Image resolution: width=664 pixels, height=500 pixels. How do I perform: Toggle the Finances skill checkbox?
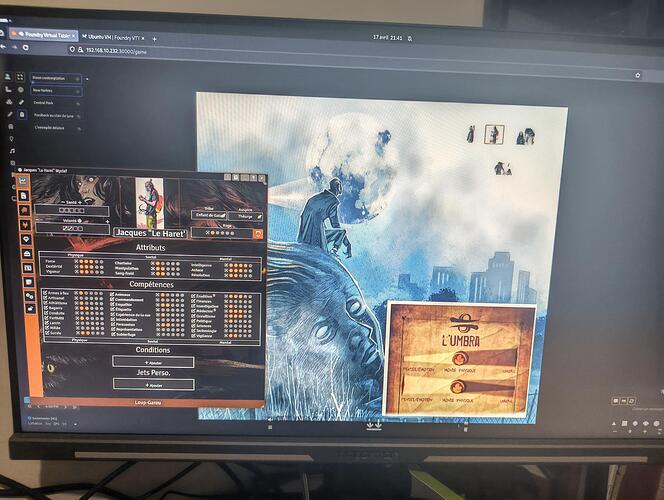point(193,301)
